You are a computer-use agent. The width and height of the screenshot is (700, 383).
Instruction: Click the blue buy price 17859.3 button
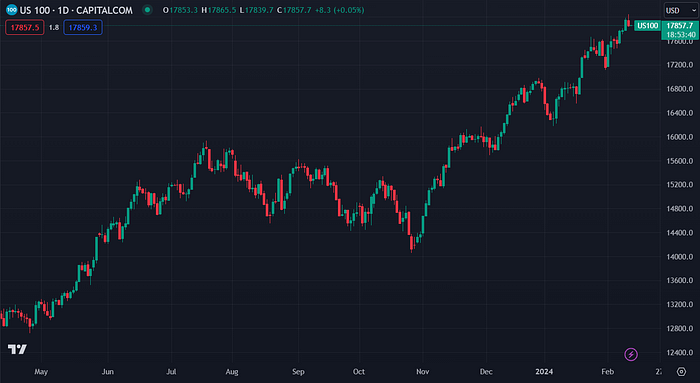(x=83, y=27)
